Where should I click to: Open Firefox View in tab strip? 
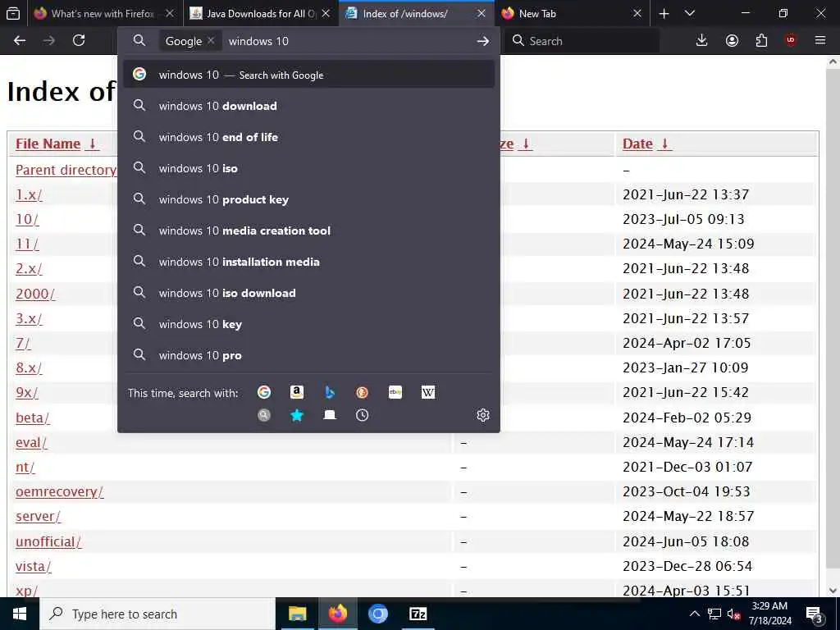(13, 13)
